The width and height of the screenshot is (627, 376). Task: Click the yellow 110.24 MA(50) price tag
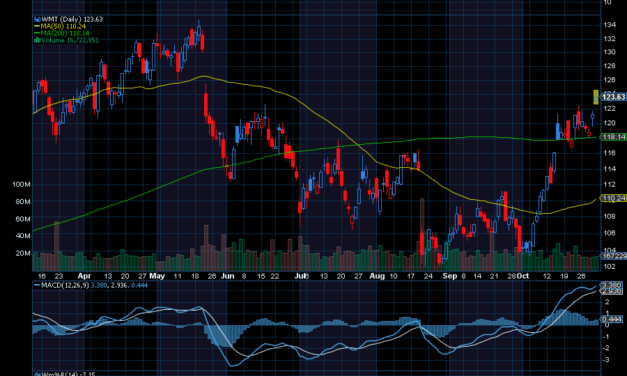pyautogui.click(x=613, y=198)
